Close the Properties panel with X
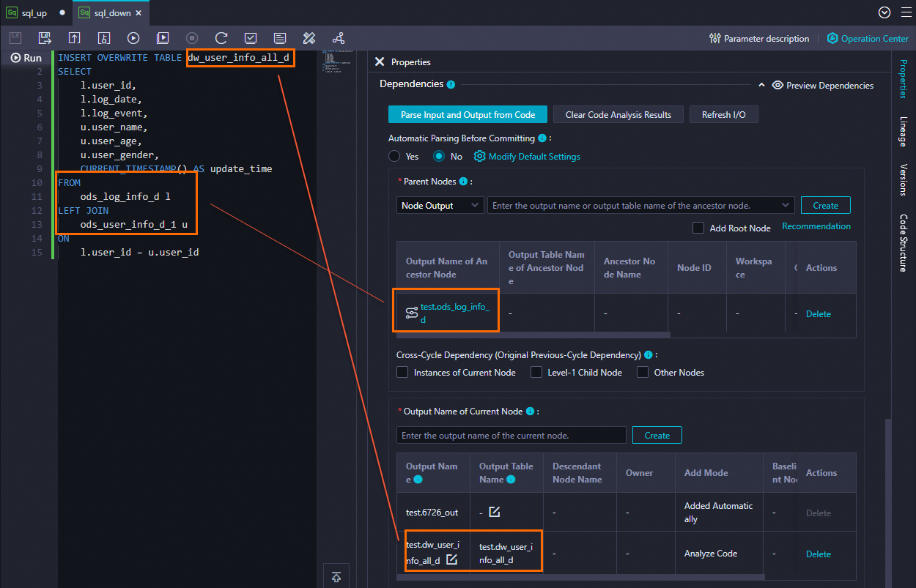The image size is (916, 588). coord(380,62)
